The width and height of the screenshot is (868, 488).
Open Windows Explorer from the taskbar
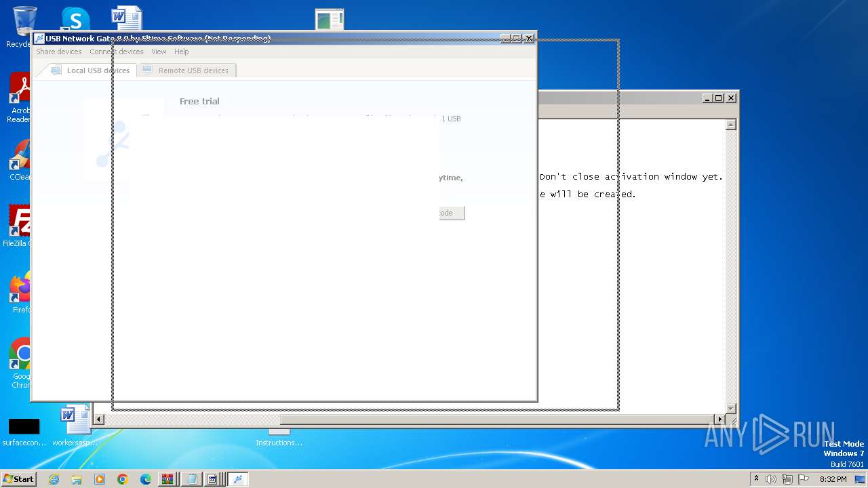tap(77, 479)
